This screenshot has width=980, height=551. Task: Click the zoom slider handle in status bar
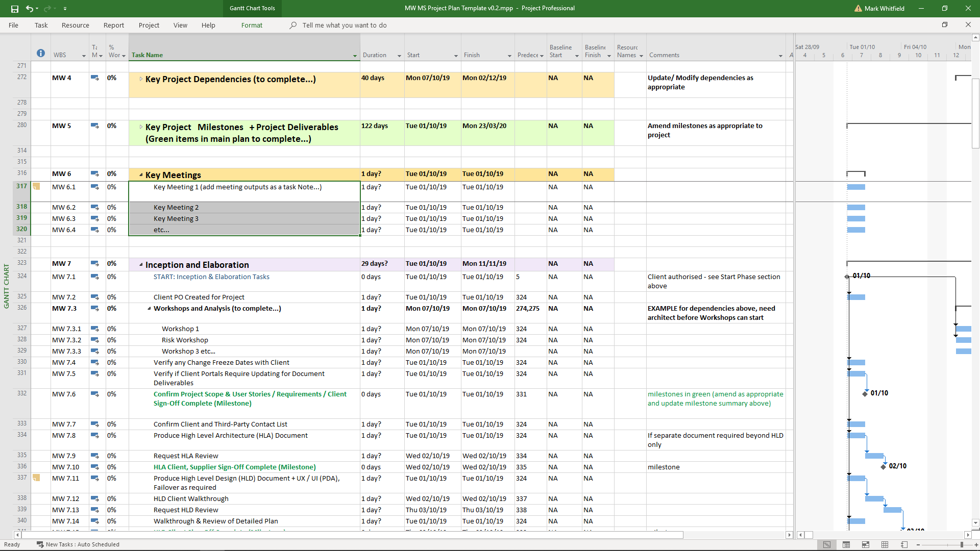962,545
